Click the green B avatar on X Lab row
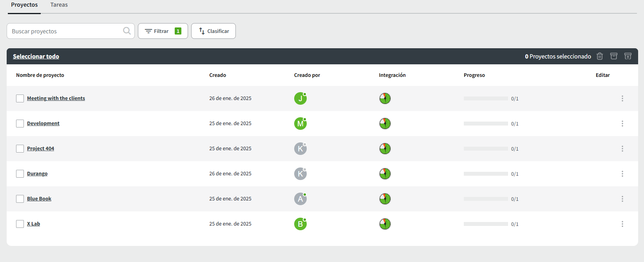 point(300,224)
